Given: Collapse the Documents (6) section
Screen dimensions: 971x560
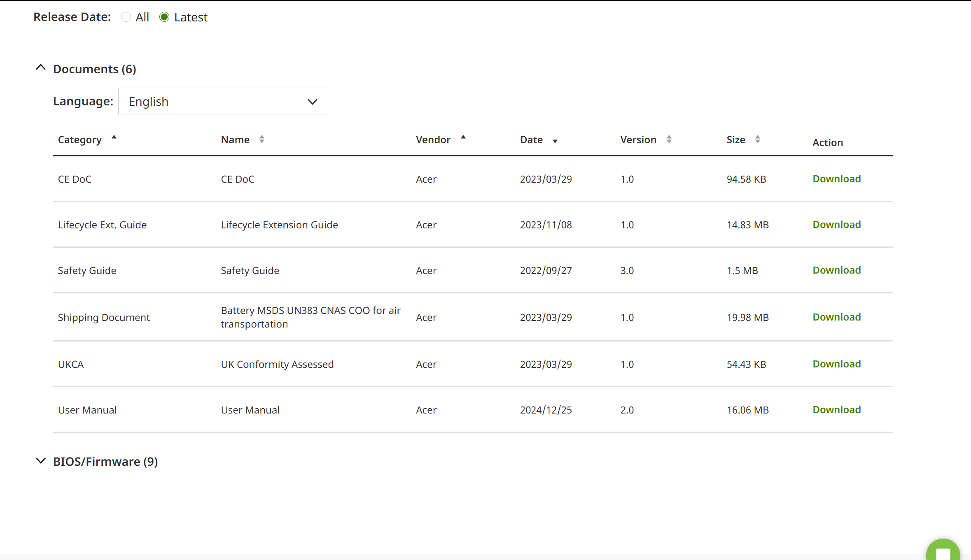Looking at the screenshot, I should (41, 68).
